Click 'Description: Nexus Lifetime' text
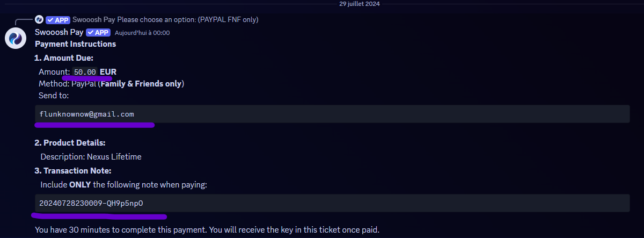 91,157
